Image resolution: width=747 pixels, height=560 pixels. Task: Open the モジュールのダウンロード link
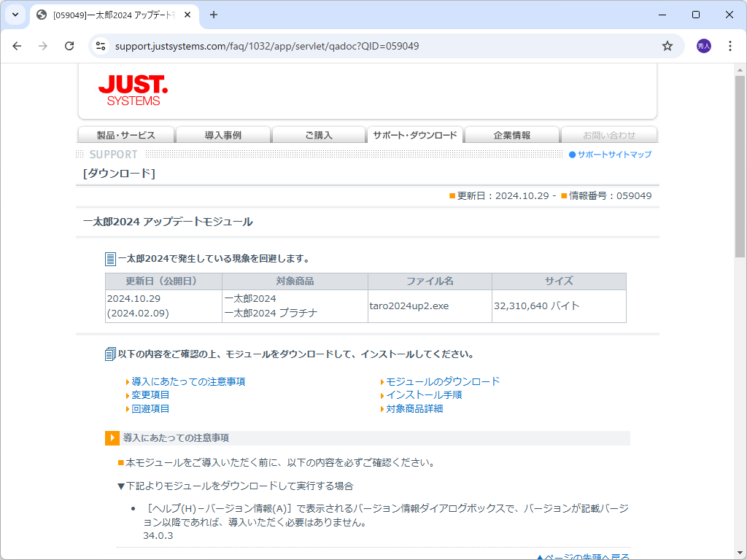coord(442,381)
